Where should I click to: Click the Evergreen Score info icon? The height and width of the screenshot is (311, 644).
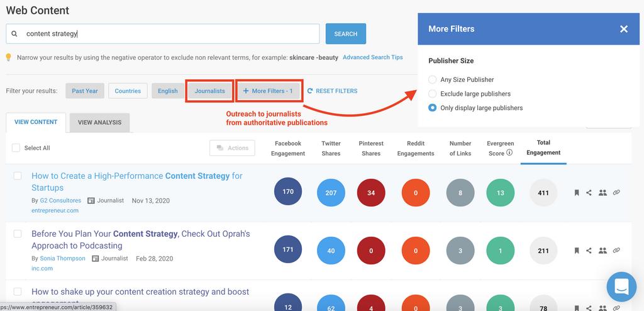coord(509,153)
